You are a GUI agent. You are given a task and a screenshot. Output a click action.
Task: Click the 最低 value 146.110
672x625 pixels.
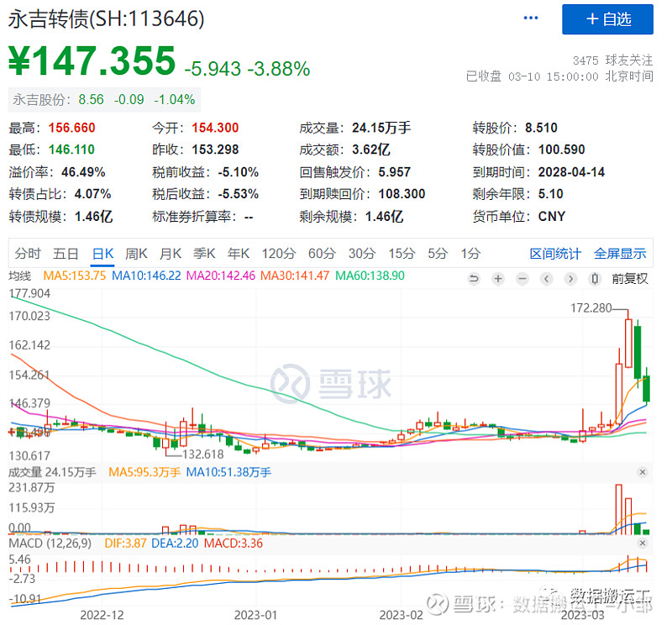tap(71, 150)
